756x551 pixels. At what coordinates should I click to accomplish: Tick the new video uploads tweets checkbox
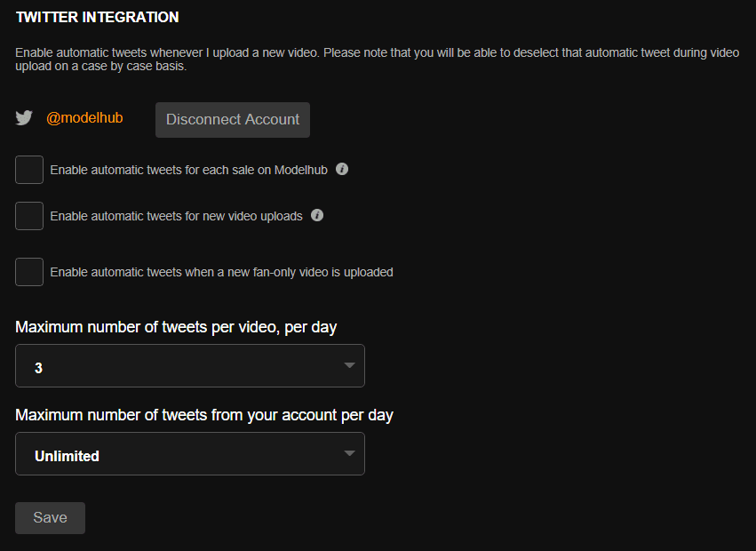click(29, 216)
